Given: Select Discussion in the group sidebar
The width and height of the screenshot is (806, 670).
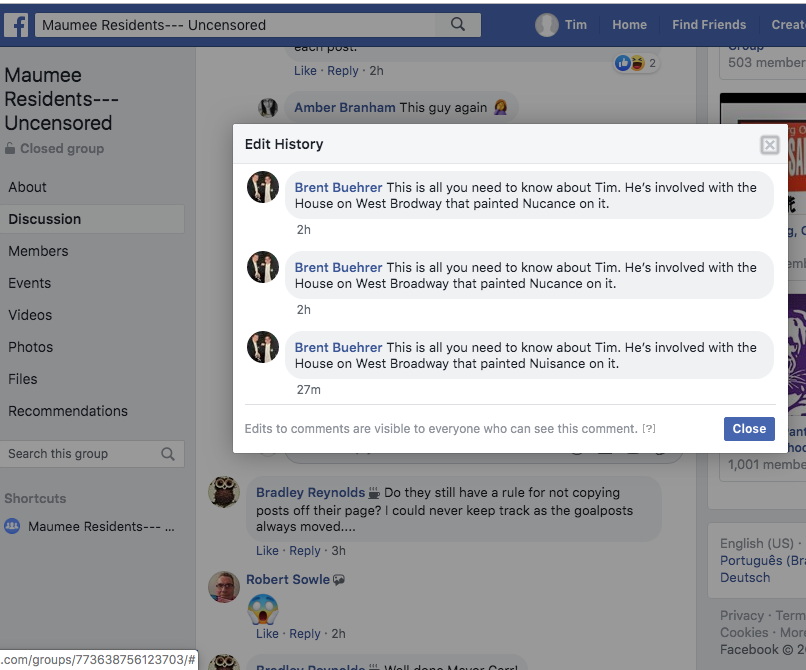Looking at the screenshot, I should (45, 219).
